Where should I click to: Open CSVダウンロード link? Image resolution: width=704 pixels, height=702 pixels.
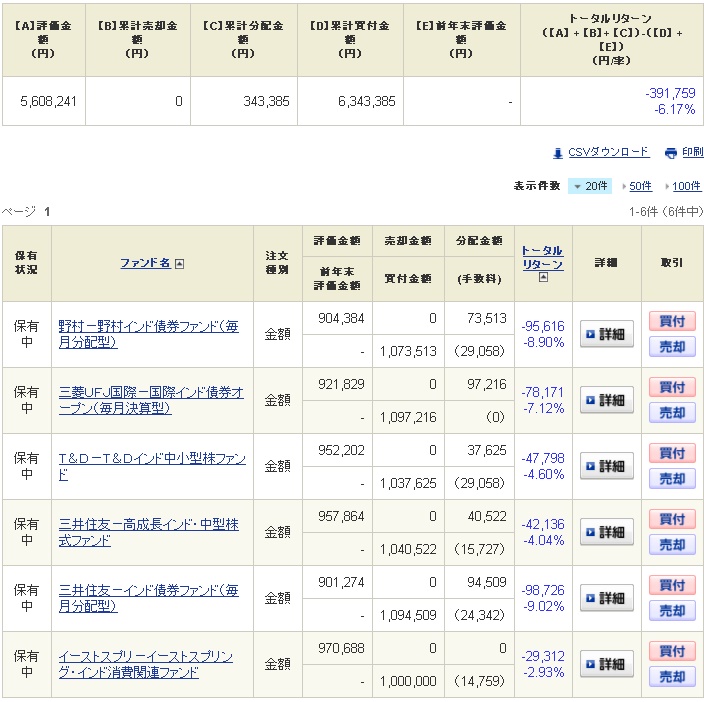pos(608,152)
